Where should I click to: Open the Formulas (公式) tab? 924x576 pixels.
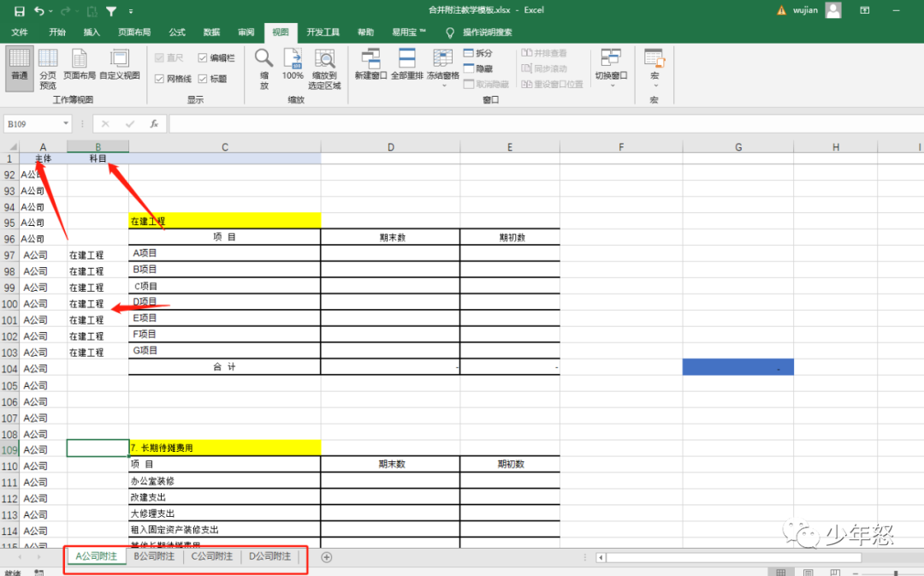(177, 33)
